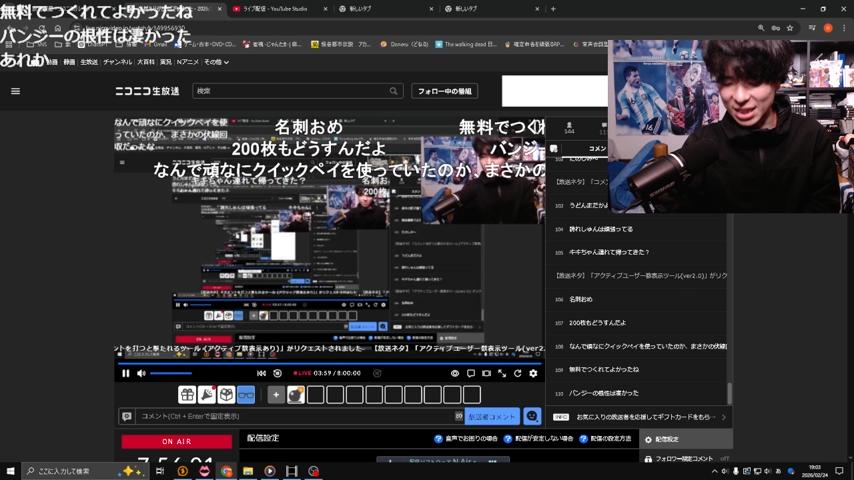The image size is (854, 480).
Task: Click the Windows taskbar search box
Action: pos(84,471)
